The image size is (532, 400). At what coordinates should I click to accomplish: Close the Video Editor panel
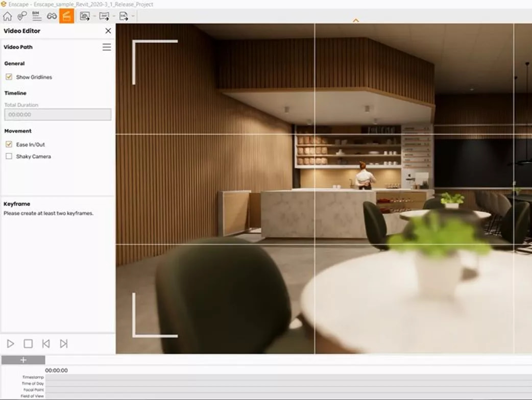click(108, 31)
